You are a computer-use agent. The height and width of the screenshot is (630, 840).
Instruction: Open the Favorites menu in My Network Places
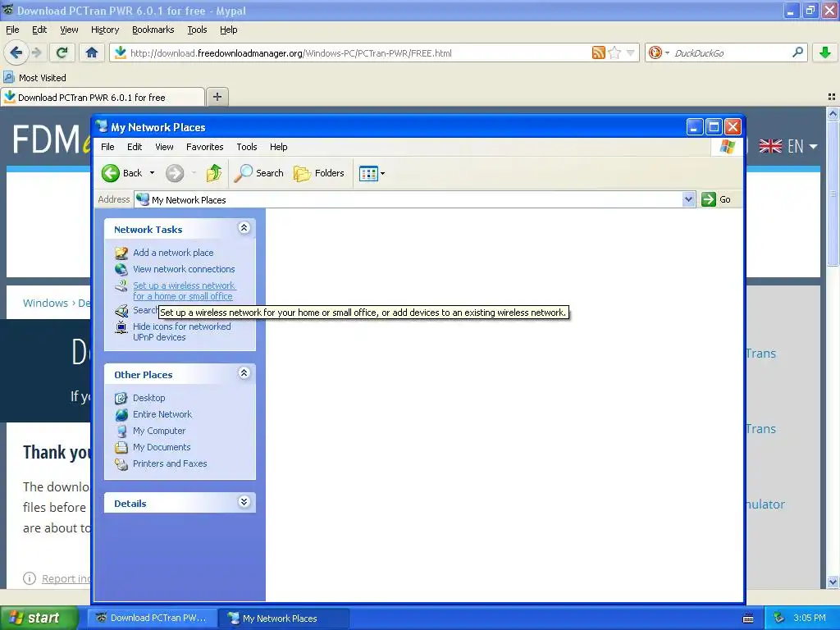click(204, 147)
